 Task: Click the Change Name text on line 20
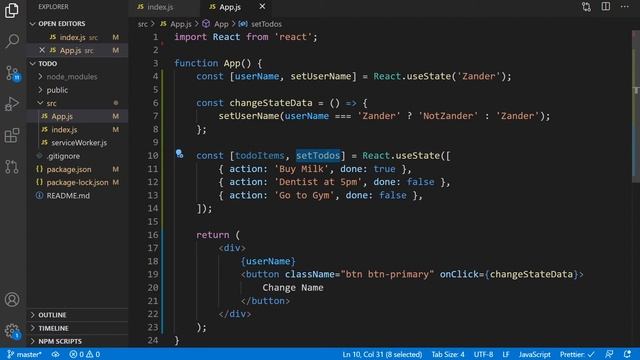293,288
